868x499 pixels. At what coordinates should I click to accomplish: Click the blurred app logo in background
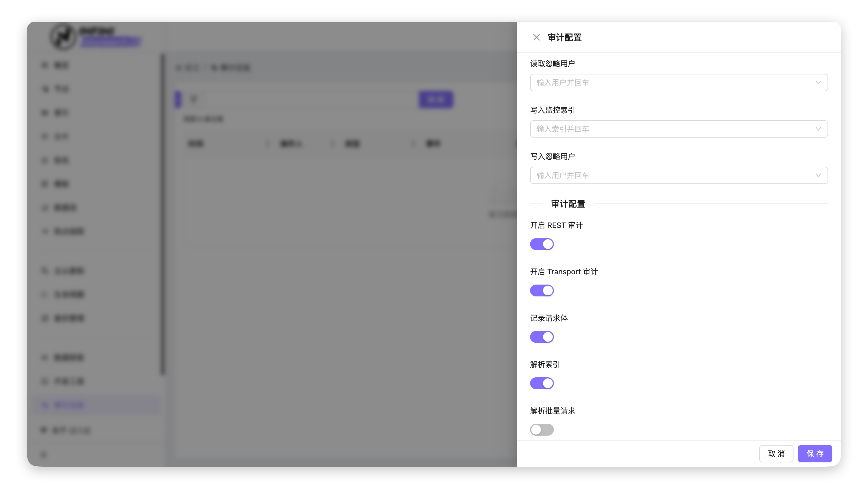click(63, 37)
